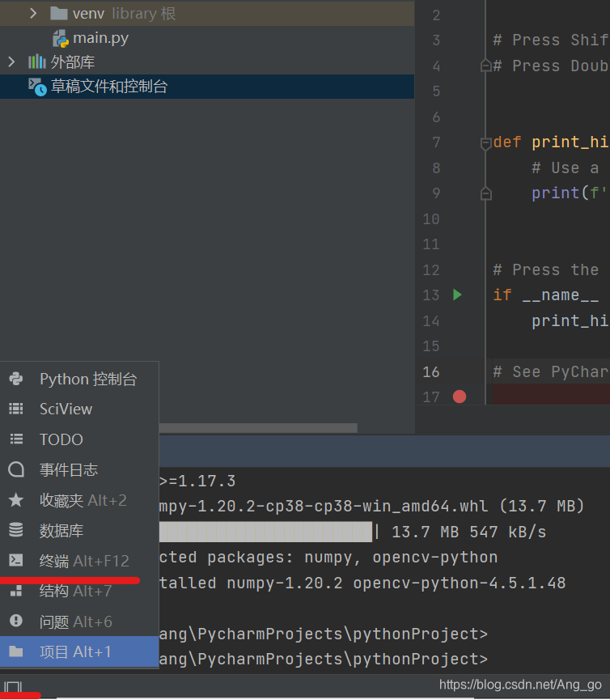Open 数据库 tool window
610x700 pixels.
79,530
